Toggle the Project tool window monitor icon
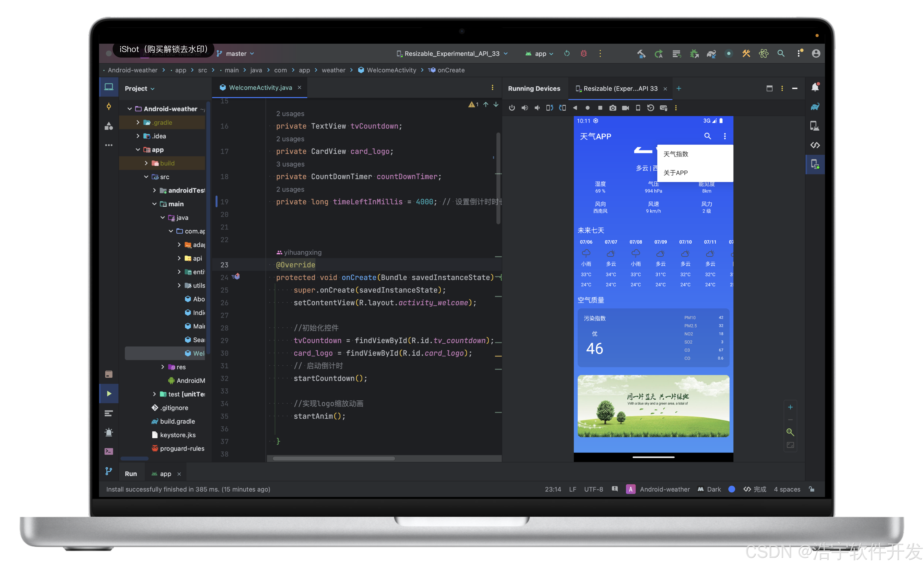This screenshot has height=567, width=924. tap(109, 87)
